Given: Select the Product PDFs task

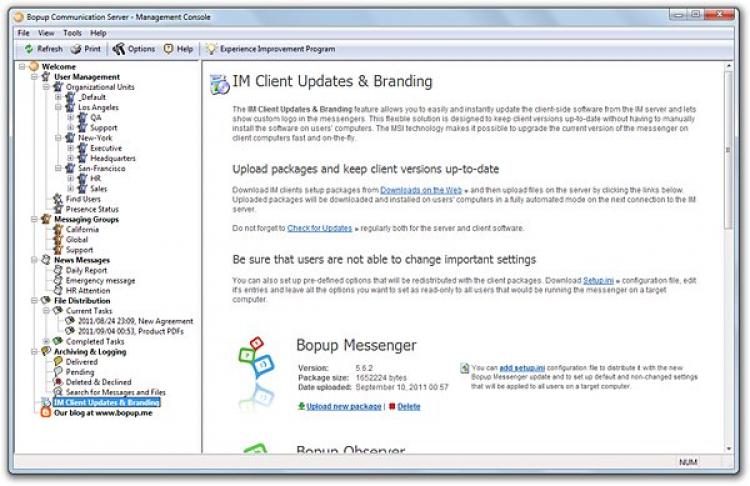Looking at the screenshot, I should [x=131, y=331].
